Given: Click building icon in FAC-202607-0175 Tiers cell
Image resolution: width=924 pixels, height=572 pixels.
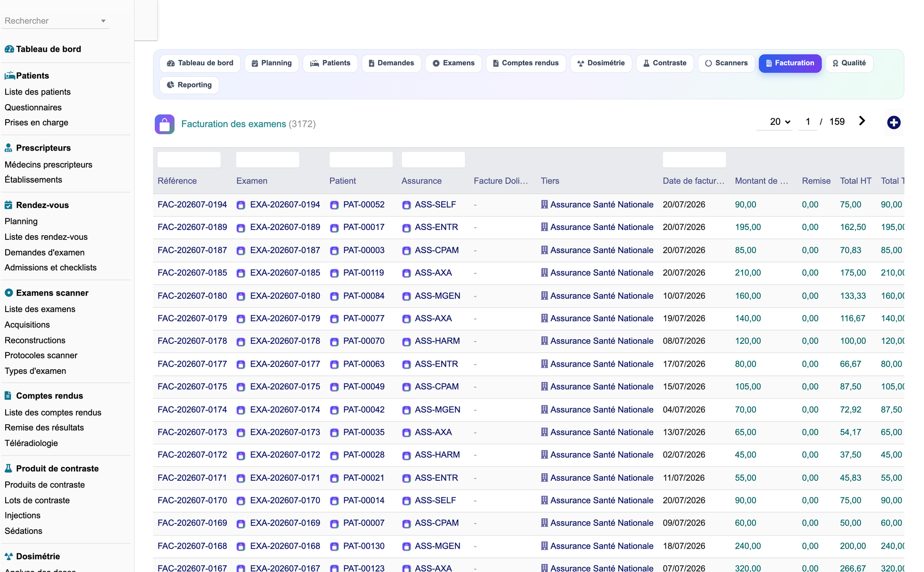Looking at the screenshot, I should point(544,386).
